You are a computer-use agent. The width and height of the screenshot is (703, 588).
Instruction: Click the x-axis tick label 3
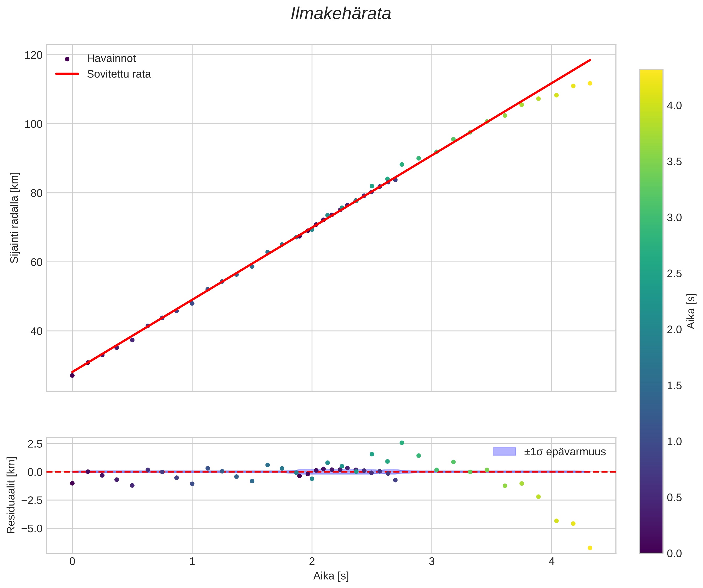coord(431,562)
